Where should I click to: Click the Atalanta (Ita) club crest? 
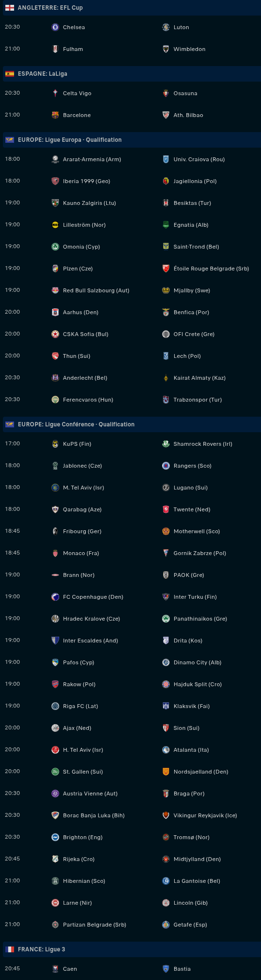(x=166, y=750)
